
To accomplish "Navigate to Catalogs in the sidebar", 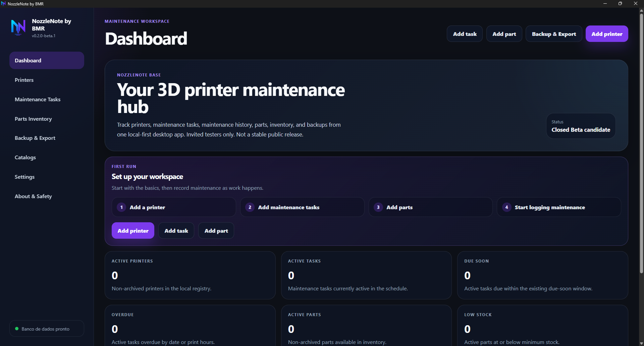I will (x=47, y=157).
